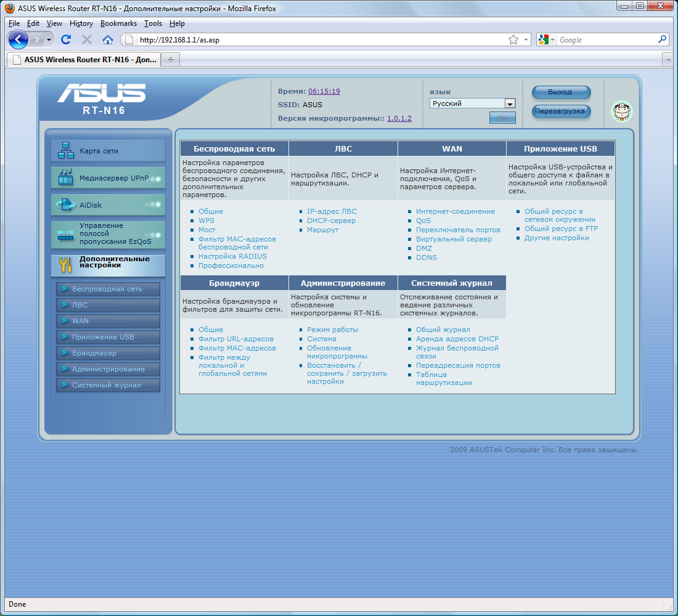678x616 pixels.
Task: Click the Google search input field
Action: (607, 40)
